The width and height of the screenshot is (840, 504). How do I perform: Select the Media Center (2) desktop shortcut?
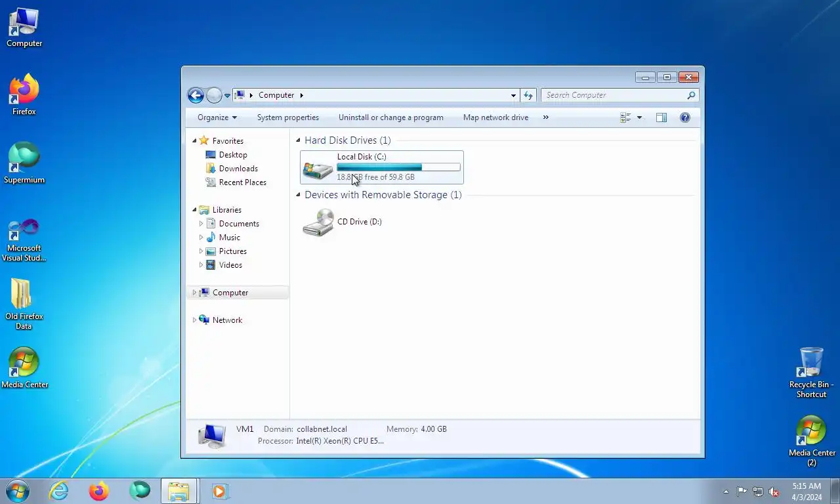pyautogui.click(x=812, y=441)
